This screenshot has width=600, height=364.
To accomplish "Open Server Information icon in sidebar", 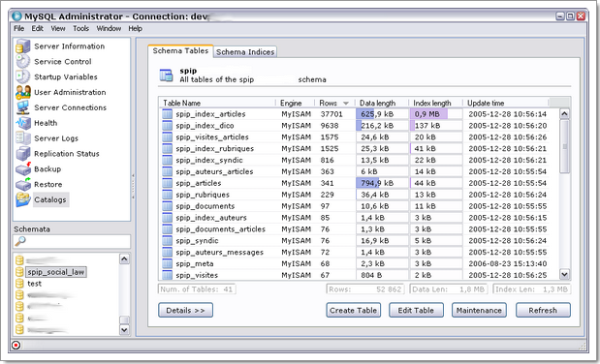I will tap(23, 45).
